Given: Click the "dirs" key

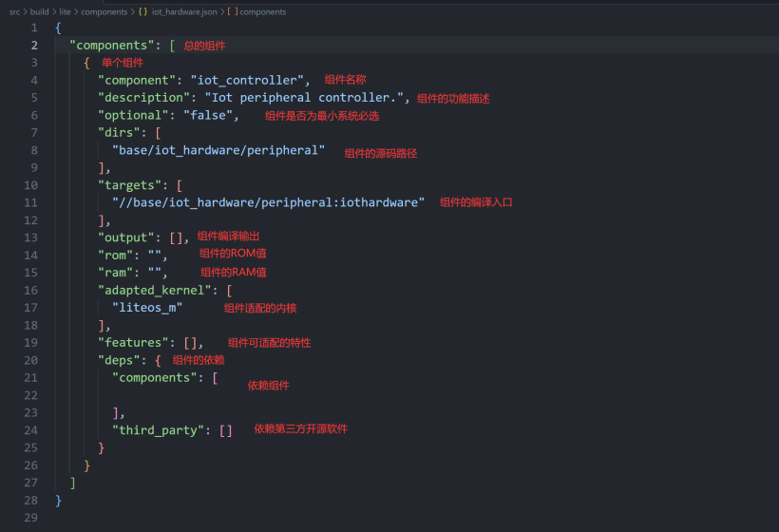Looking at the screenshot, I should pos(120,133).
